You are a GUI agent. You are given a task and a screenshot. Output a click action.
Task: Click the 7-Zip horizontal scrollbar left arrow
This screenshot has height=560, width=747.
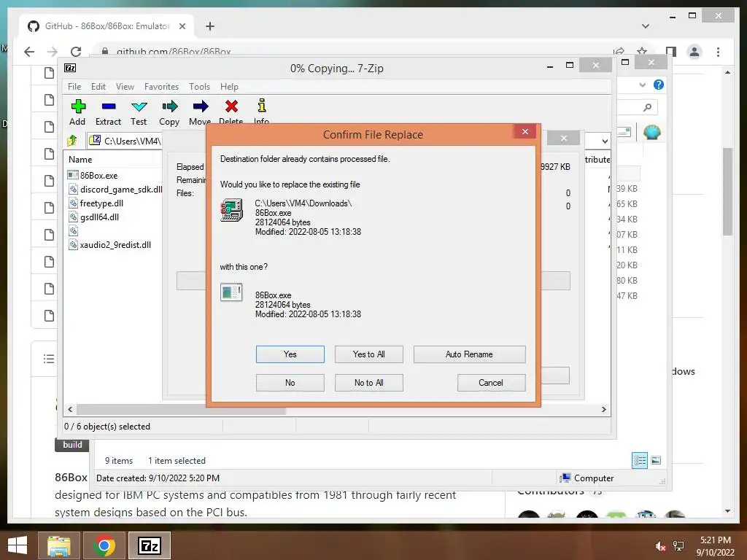(x=71, y=410)
